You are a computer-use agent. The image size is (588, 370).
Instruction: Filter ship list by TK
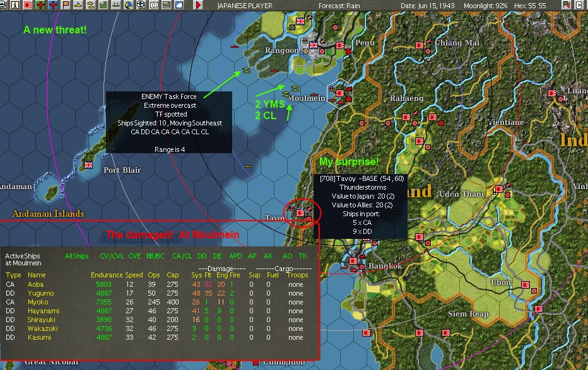coord(303,256)
